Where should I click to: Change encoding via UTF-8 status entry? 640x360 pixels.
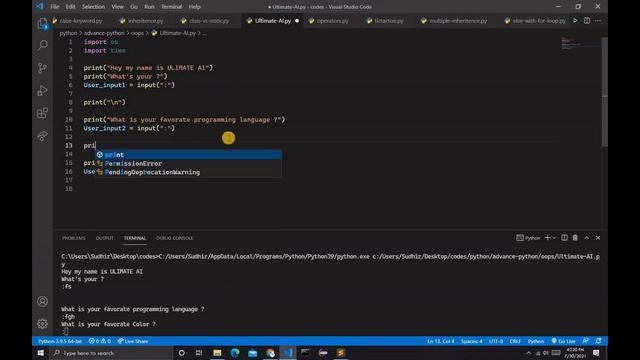(496, 341)
